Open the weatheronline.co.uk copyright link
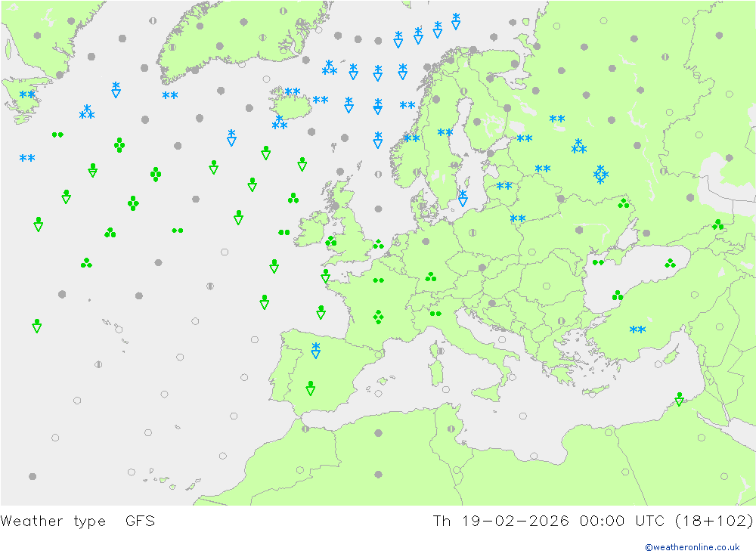Viewport: 756px width, 554px height. pyautogui.click(x=692, y=547)
